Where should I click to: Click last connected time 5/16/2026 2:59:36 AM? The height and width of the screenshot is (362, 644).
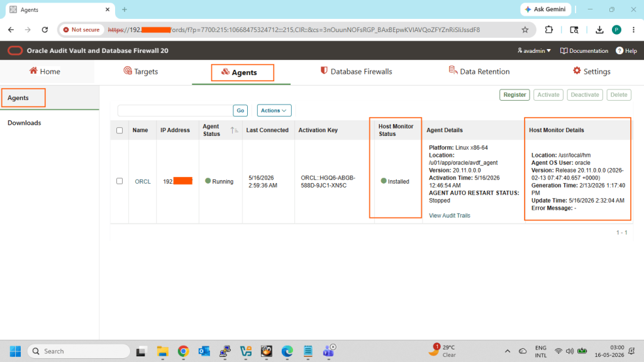pos(263,181)
